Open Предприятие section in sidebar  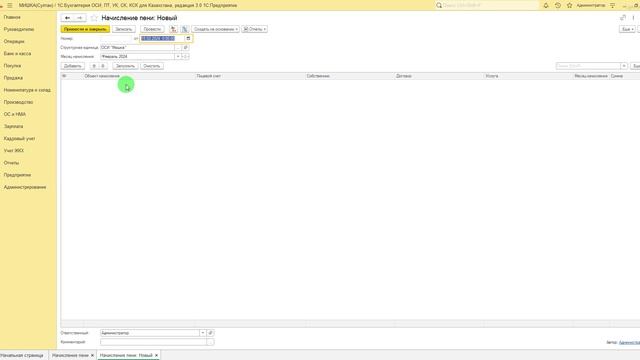pos(17,175)
